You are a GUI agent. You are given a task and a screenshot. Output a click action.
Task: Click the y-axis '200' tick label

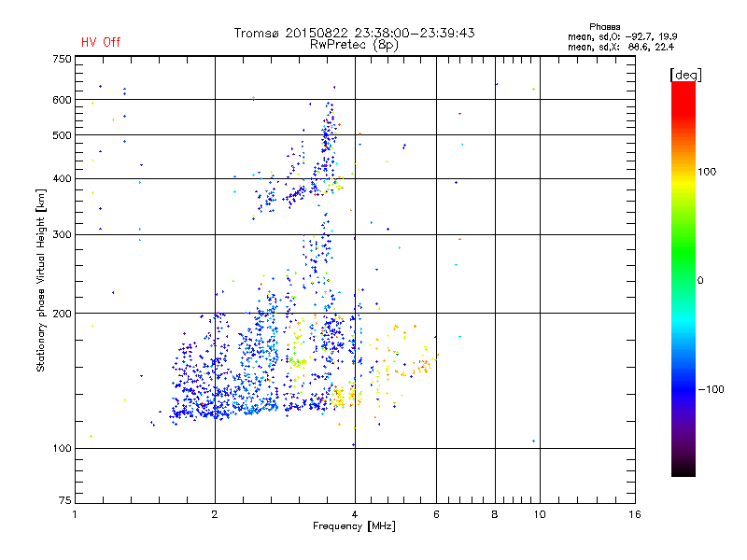tap(62, 314)
